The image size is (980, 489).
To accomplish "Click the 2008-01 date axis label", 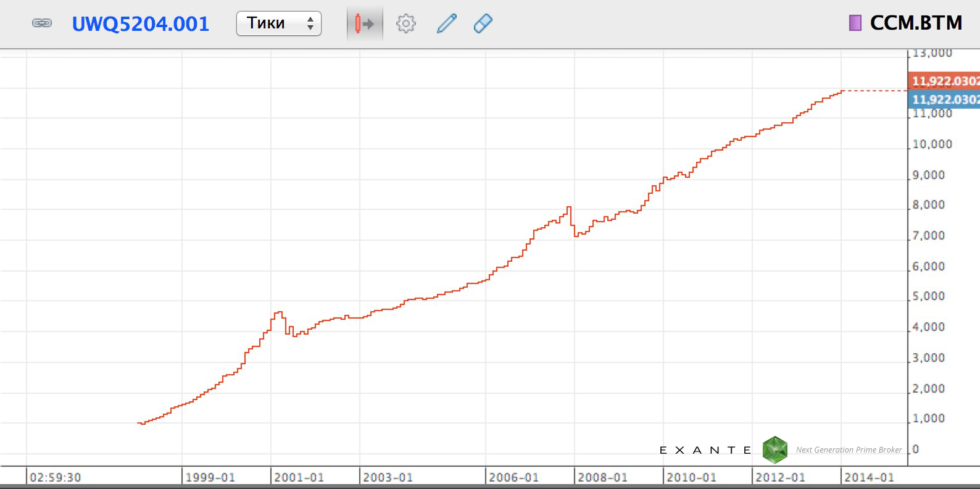I will click(x=602, y=477).
